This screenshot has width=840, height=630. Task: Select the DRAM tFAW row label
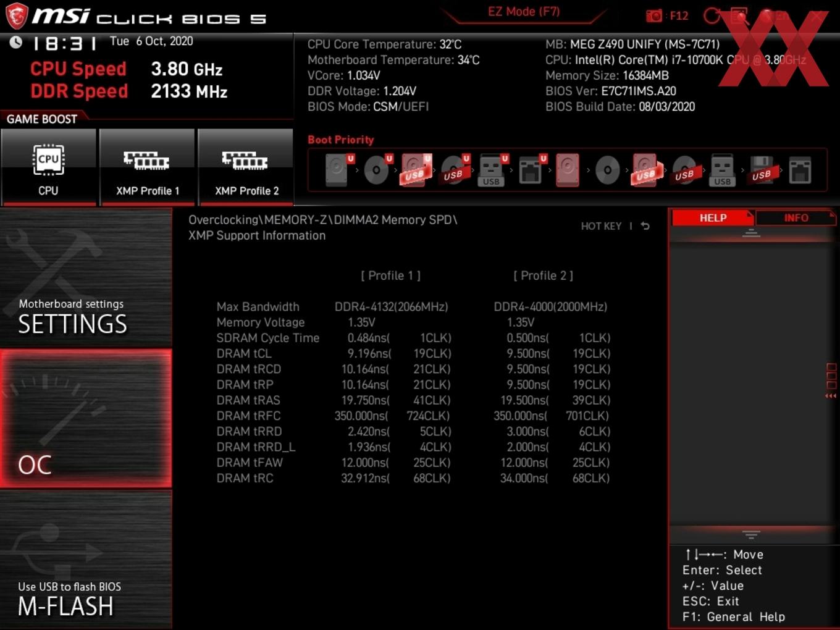pyautogui.click(x=250, y=462)
